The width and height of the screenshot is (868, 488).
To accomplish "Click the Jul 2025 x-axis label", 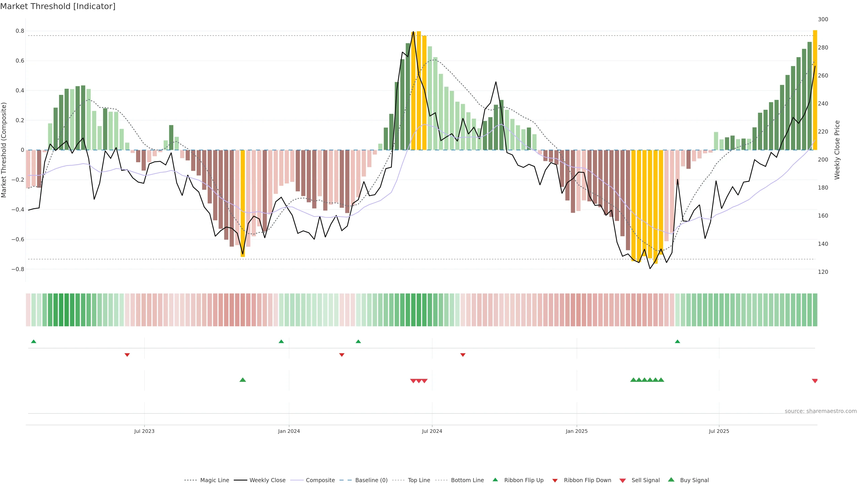I will pos(719,431).
